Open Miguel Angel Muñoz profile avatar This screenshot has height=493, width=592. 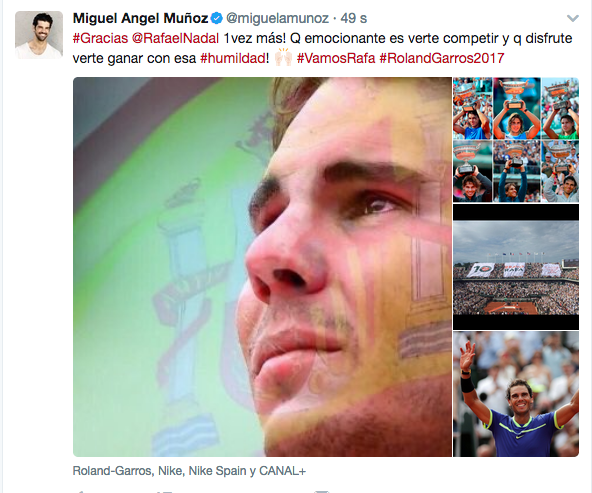click(x=39, y=35)
